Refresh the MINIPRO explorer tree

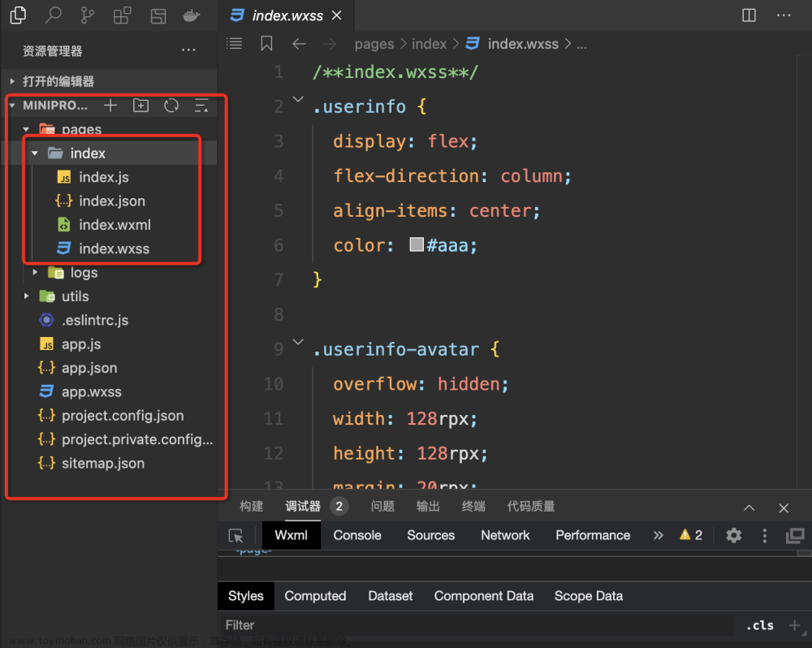(171, 106)
